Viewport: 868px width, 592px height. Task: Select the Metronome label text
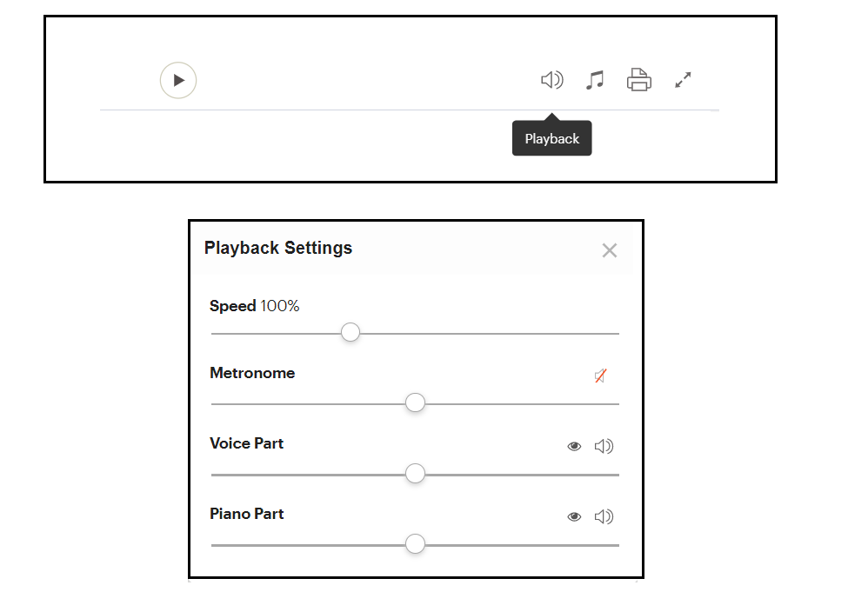(x=252, y=373)
